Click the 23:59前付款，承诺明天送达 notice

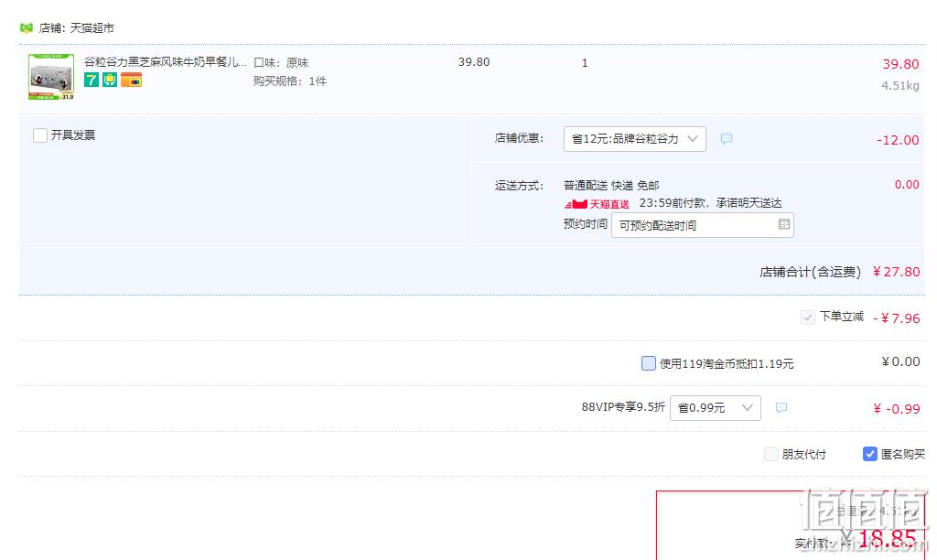710,203
